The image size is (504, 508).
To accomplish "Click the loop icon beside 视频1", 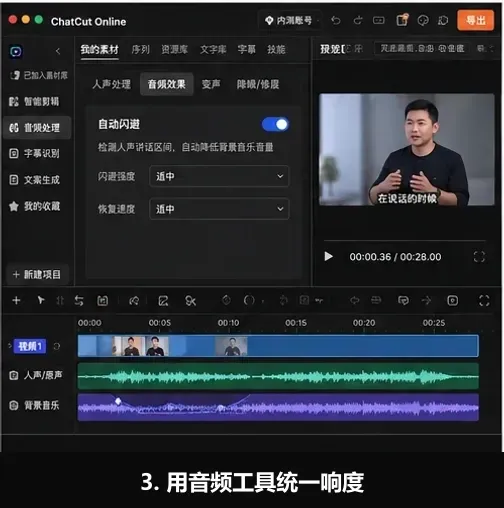I will coord(57,346).
